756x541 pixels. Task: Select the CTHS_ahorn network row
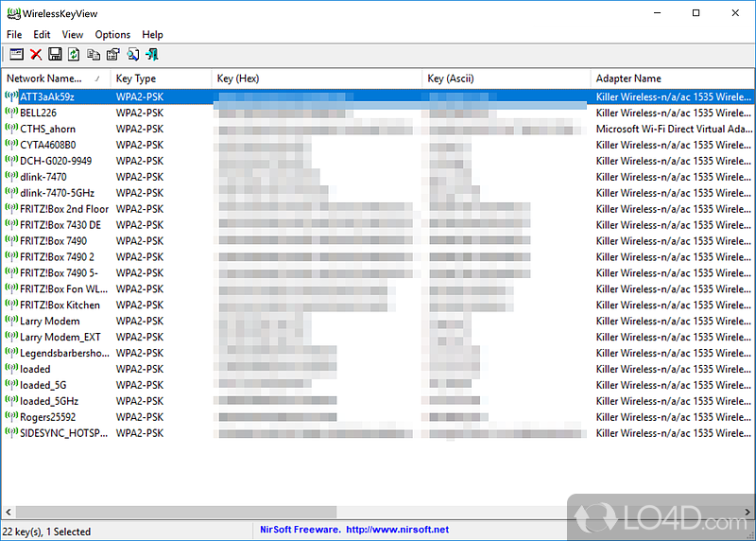[x=378, y=129]
